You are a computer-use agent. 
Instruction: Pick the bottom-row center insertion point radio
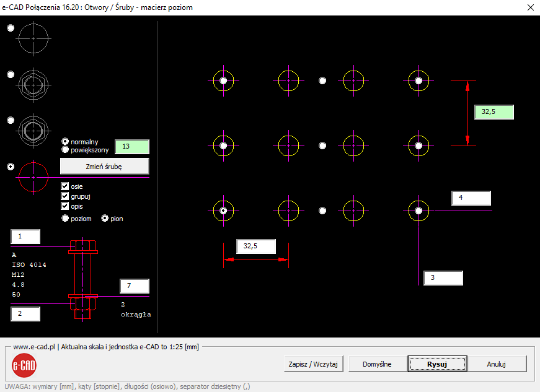pyautogui.click(x=322, y=211)
